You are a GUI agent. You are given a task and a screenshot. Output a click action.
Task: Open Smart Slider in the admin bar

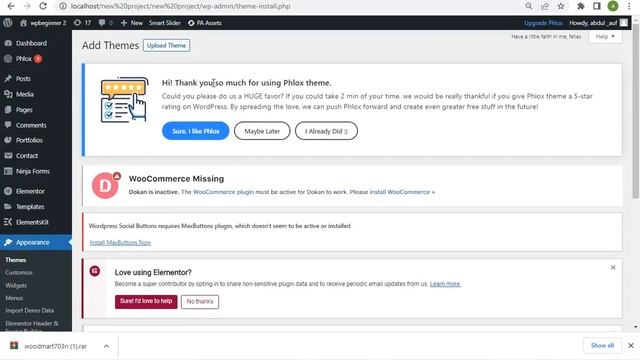[164, 23]
